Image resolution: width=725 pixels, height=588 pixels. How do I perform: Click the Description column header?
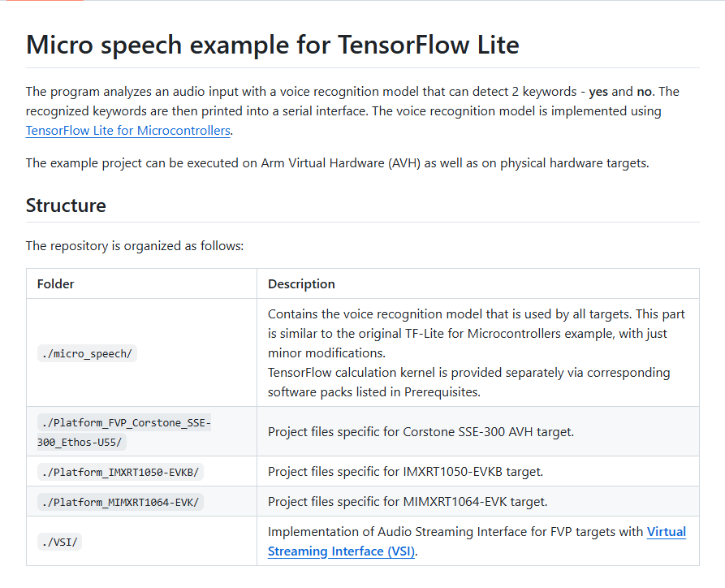(301, 284)
